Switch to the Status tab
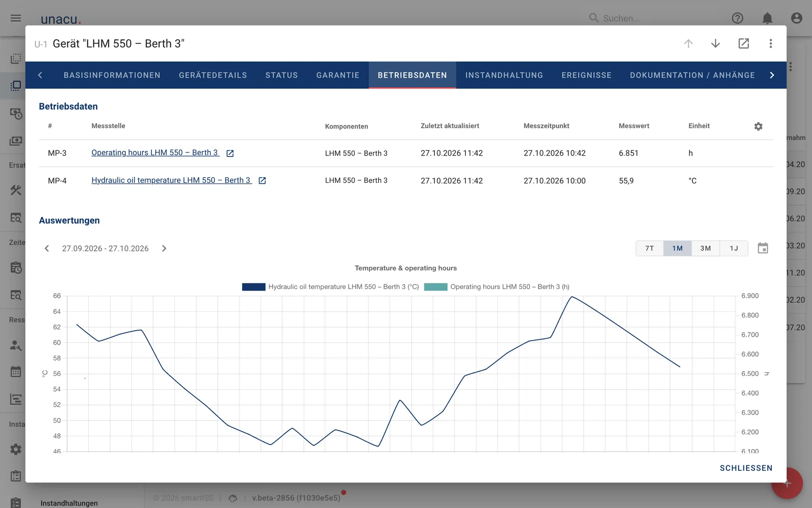Image resolution: width=812 pixels, height=508 pixels. [x=282, y=75]
